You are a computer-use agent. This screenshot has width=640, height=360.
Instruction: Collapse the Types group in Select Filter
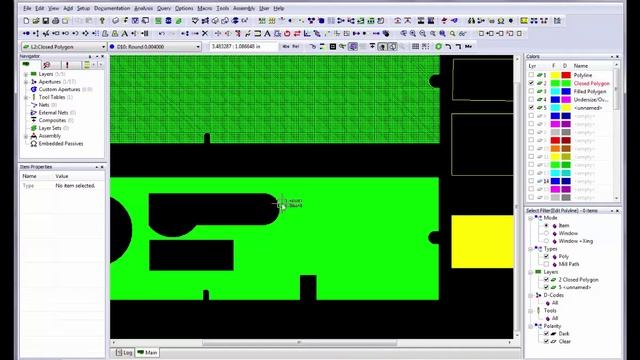(530, 249)
